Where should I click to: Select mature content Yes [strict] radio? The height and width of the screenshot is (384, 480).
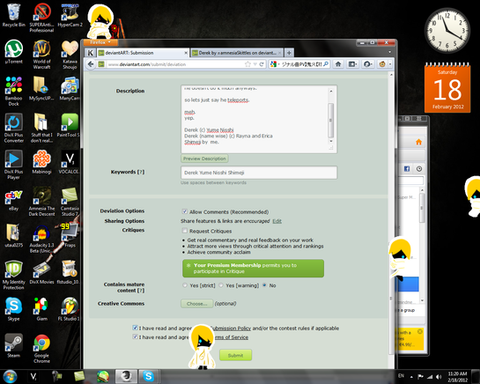point(185,285)
